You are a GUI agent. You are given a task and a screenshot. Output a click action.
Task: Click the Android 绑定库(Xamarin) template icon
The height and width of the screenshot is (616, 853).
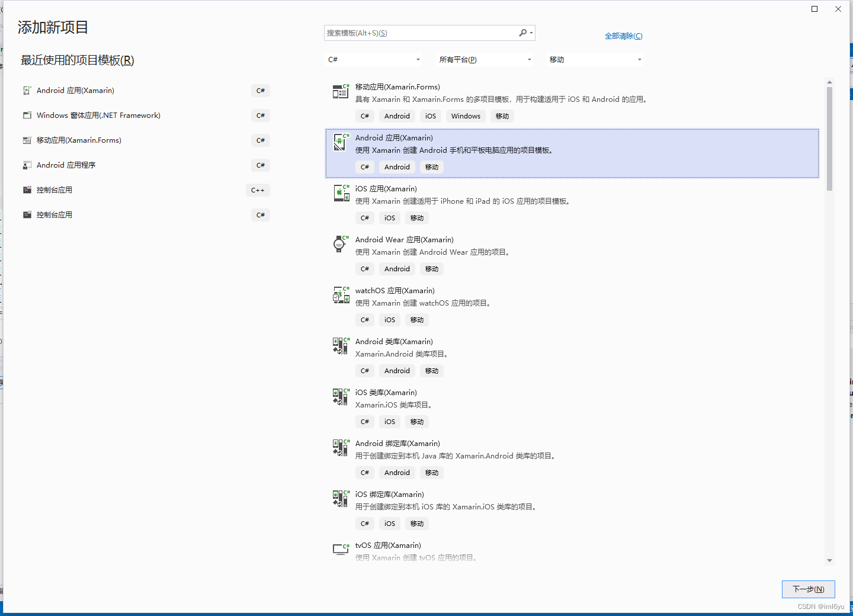341,448
